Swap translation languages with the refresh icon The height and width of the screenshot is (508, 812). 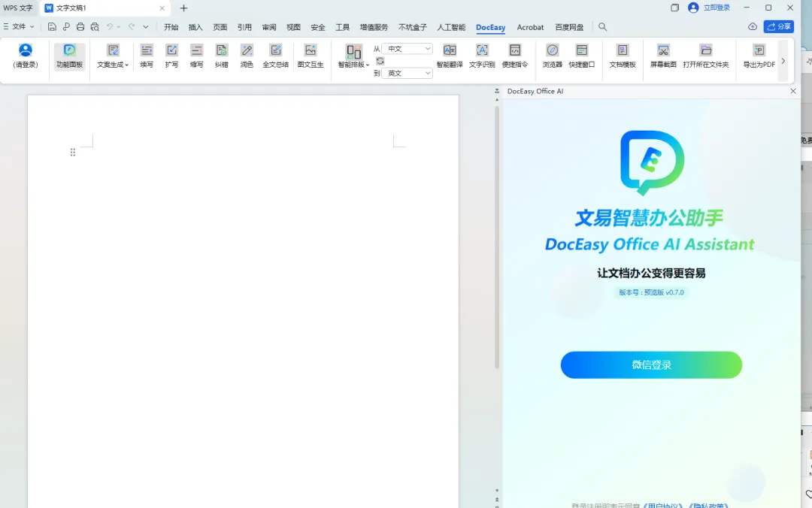[x=380, y=61]
